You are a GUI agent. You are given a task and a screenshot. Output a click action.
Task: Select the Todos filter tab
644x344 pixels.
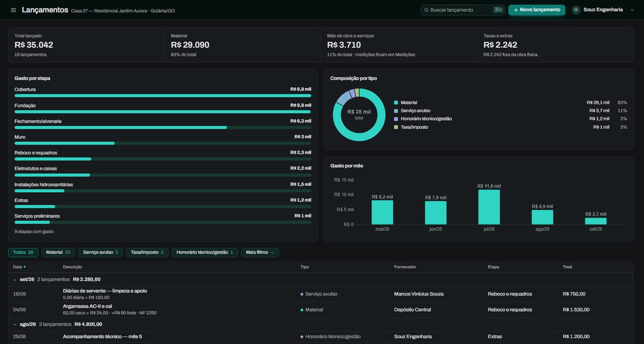pyautogui.click(x=23, y=252)
